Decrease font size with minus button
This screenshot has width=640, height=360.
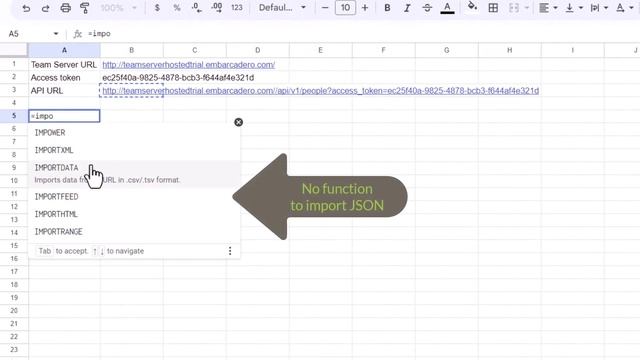click(x=325, y=8)
